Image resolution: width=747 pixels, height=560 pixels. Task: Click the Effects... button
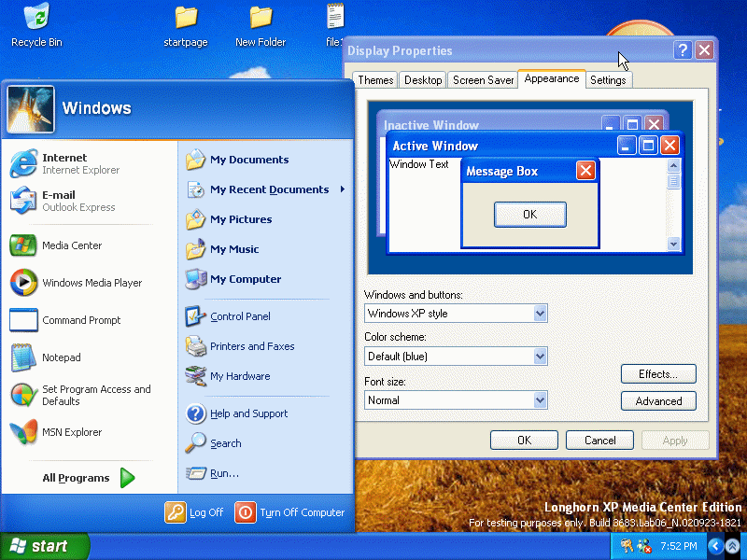click(x=658, y=374)
